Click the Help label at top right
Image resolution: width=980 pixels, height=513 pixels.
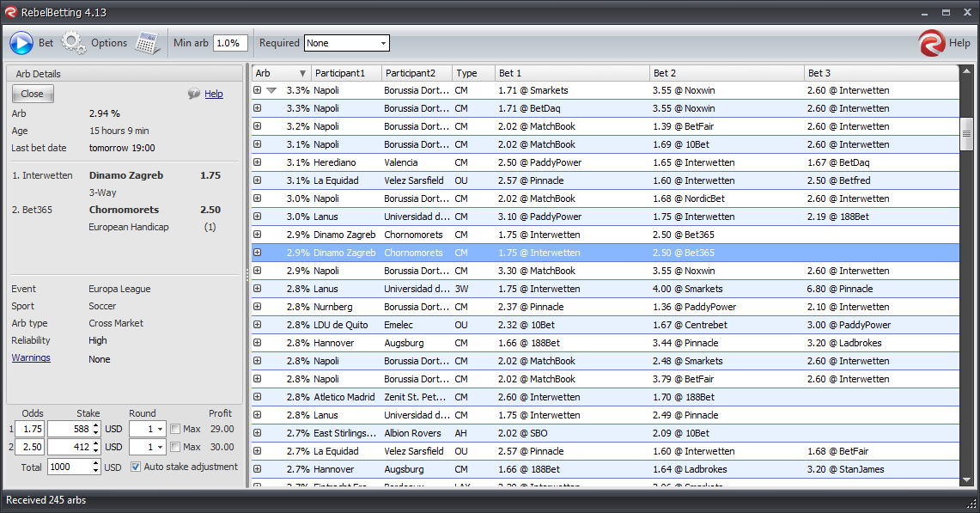point(959,43)
